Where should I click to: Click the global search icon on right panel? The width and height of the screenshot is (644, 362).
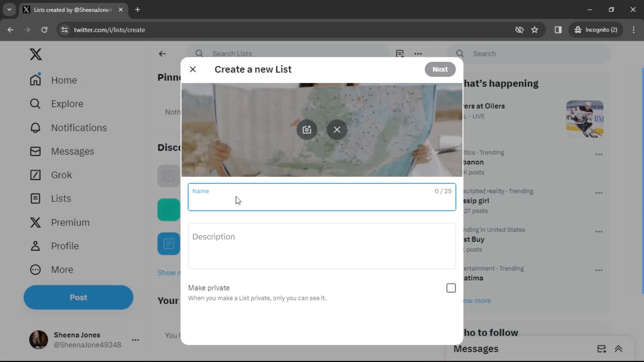461,53
